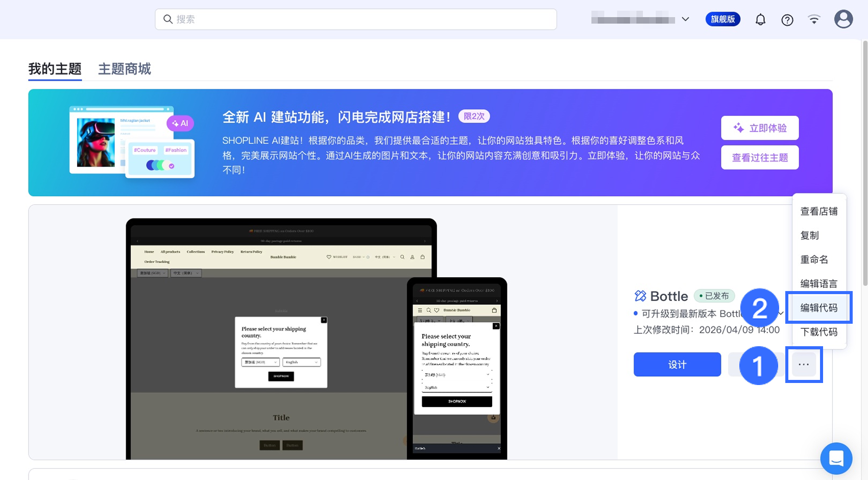
Task: Click the 立即体验 banner button
Action: coord(760,128)
